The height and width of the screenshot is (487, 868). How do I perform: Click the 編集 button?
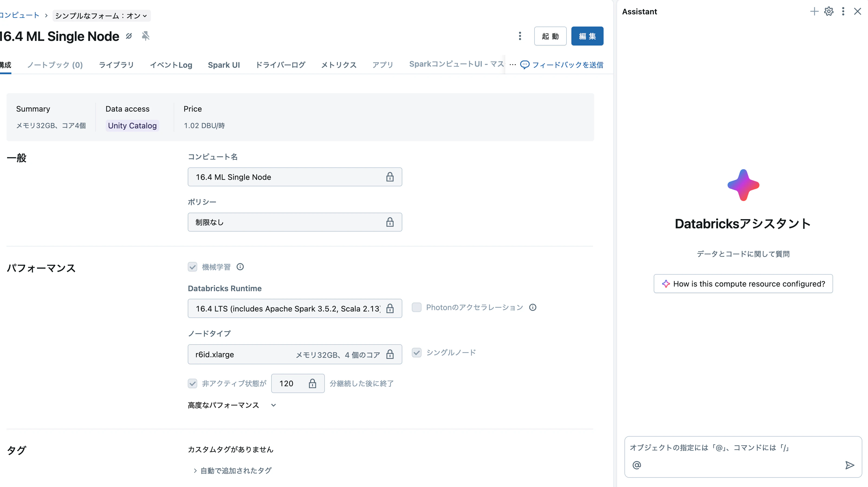click(x=587, y=36)
